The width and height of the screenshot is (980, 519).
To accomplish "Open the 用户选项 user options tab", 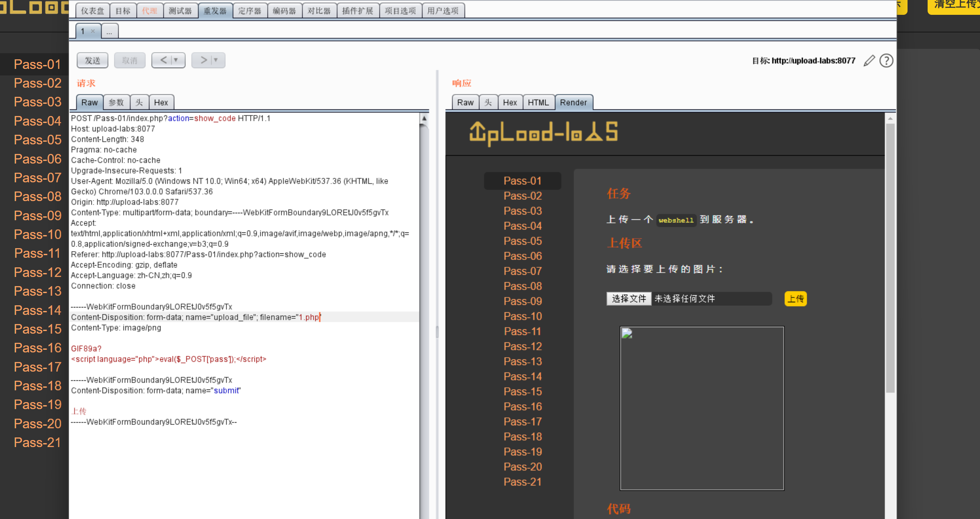I will (443, 10).
